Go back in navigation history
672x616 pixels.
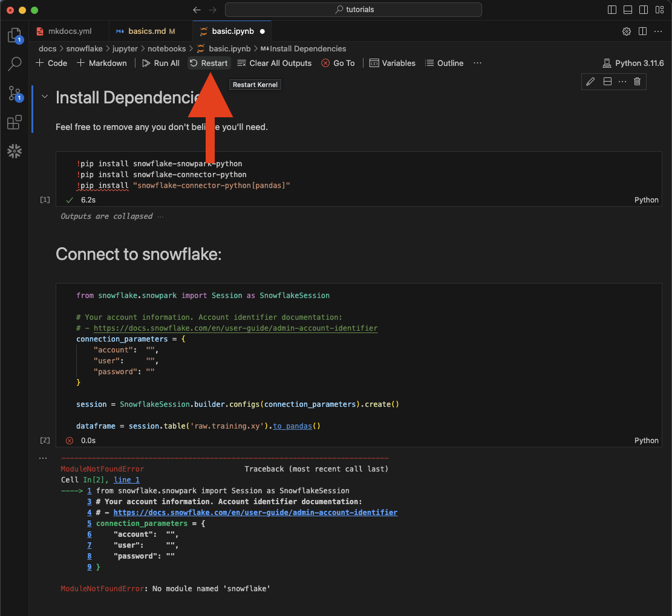[x=197, y=10]
